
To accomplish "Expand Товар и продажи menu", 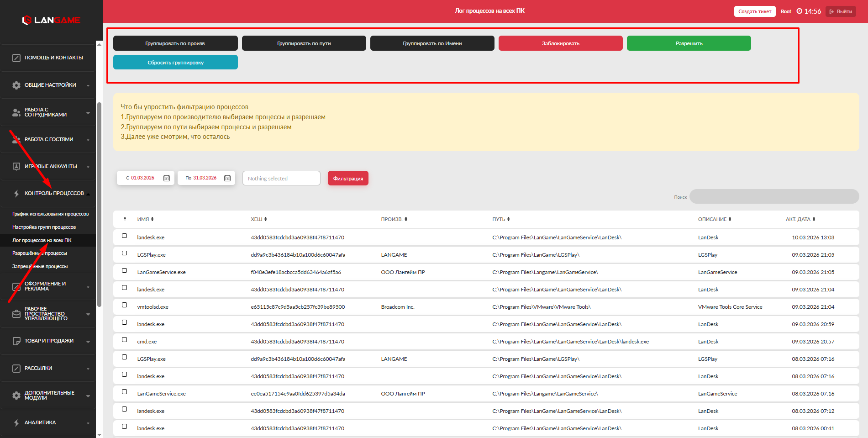I will click(88, 341).
